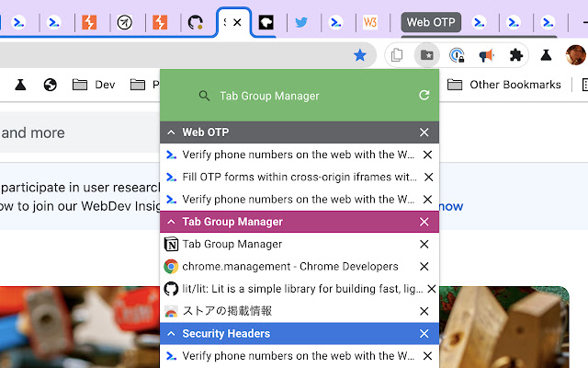Close the lit/lit GitHub tab entry
The height and width of the screenshot is (368, 588).
[432, 289]
